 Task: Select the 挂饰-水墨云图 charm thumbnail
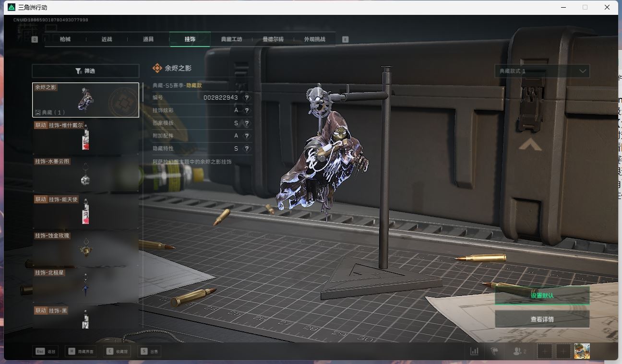[x=85, y=175]
